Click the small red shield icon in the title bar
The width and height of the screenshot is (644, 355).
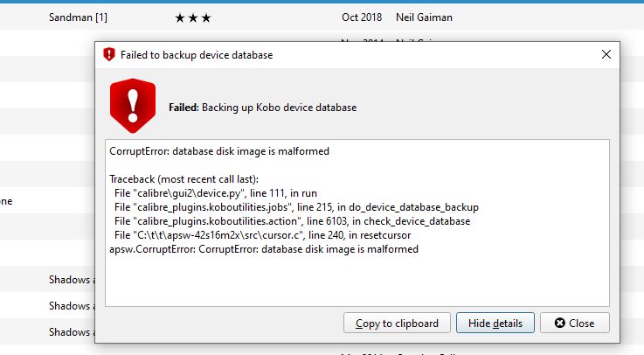tap(108, 54)
